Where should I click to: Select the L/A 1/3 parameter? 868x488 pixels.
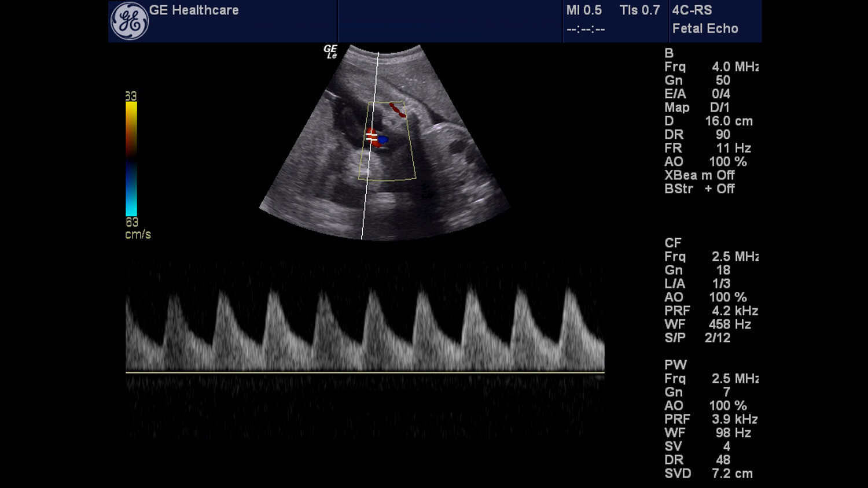coord(697,283)
